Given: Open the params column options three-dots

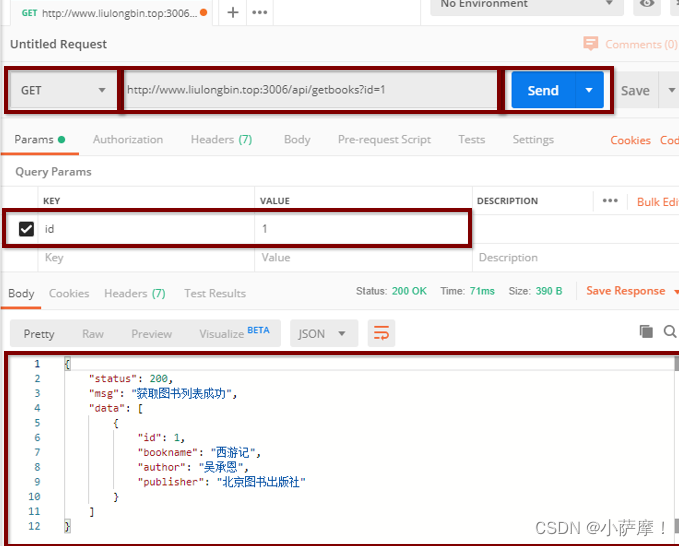Looking at the screenshot, I should point(610,200).
